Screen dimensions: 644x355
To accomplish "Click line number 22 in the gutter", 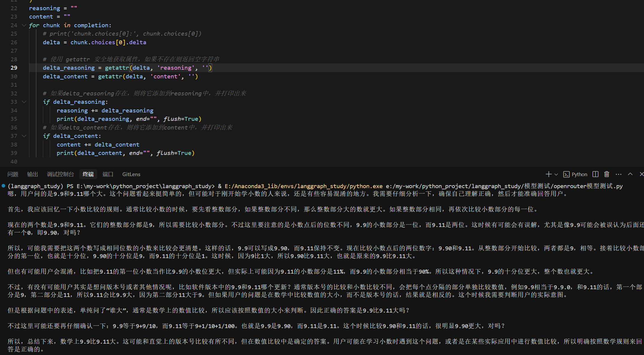I will (x=14, y=8).
